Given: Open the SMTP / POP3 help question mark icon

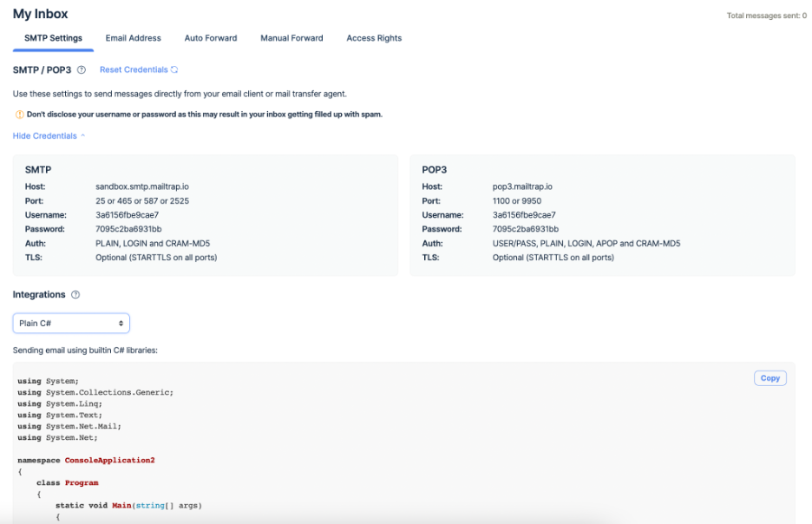Looking at the screenshot, I should click(x=82, y=70).
